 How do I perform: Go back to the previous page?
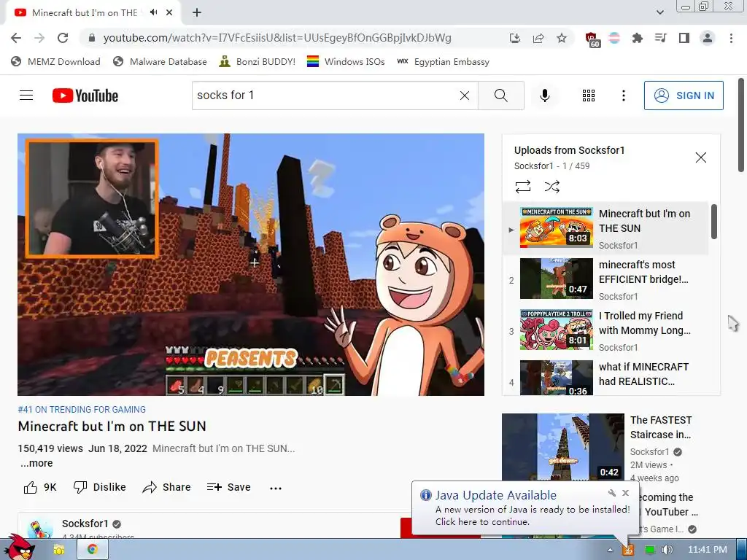point(16,38)
